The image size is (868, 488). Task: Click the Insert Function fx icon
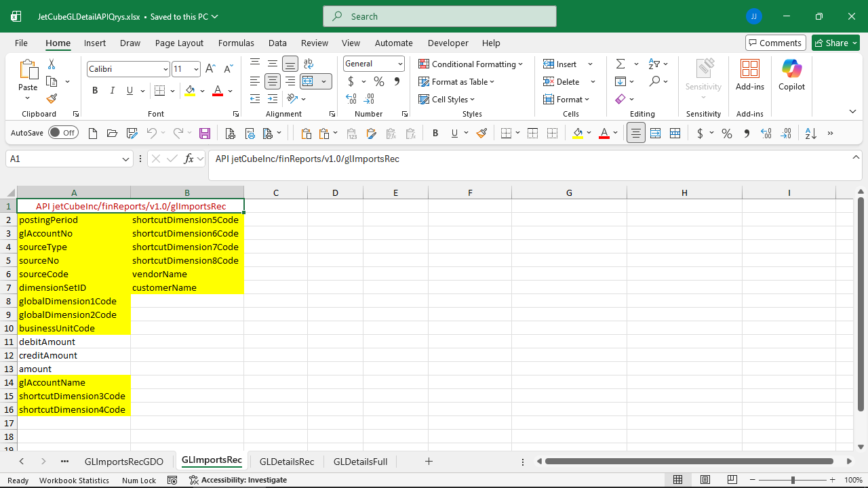pos(189,159)
